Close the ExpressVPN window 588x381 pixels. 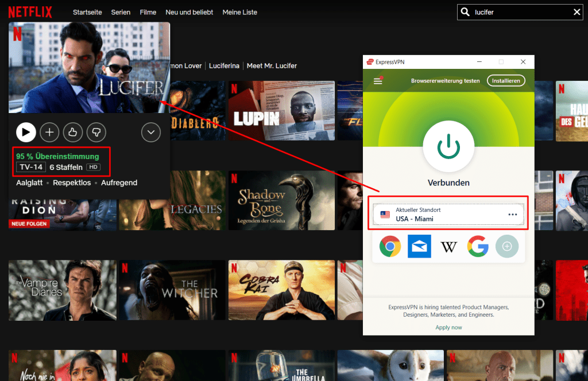[523, 62]
